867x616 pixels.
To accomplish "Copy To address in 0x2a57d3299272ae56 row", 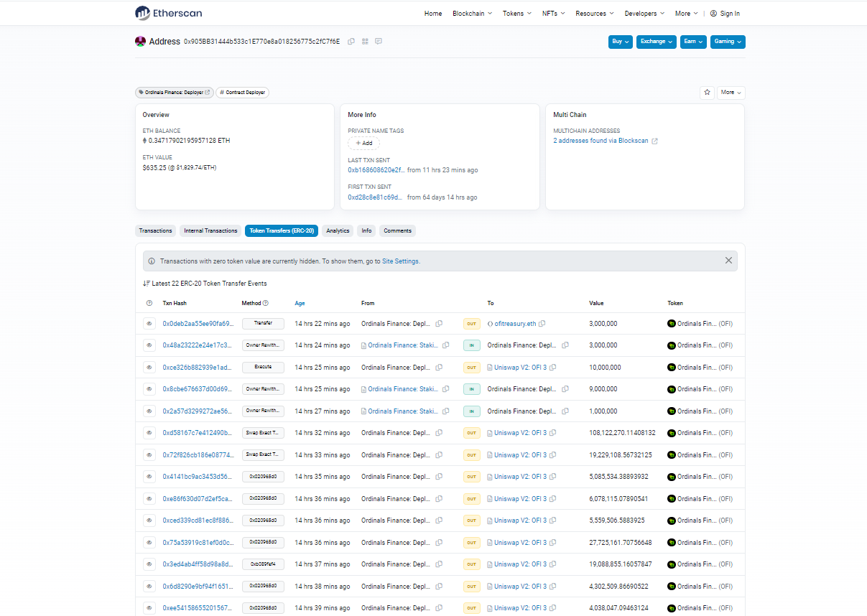I will [x=565, y=411].
